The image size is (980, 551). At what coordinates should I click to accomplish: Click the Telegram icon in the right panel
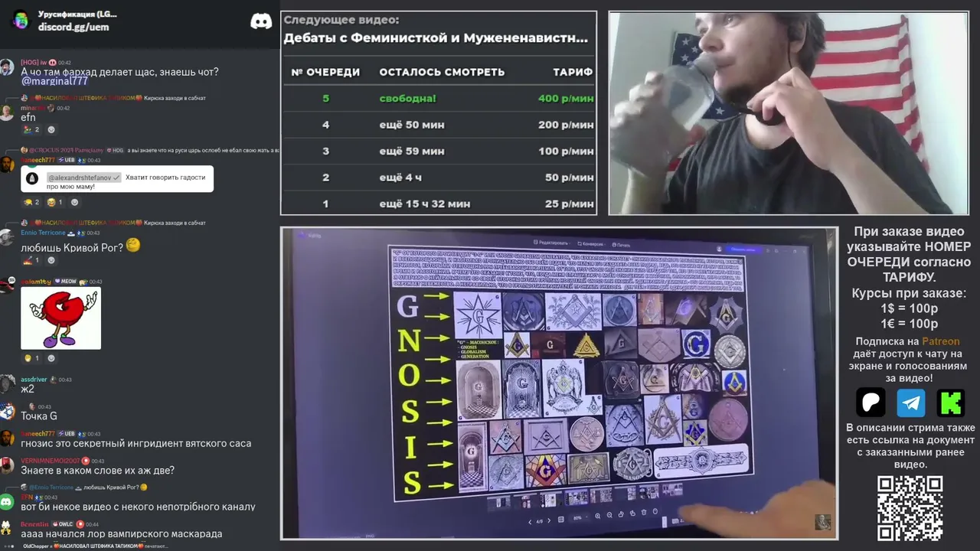(x=911, y=403)
